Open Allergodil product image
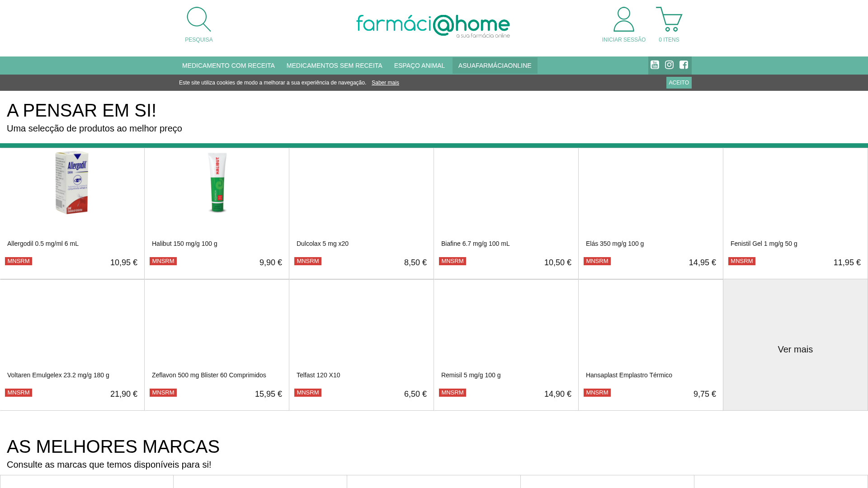This screenshot has width=868, height=488. point(72,183)
